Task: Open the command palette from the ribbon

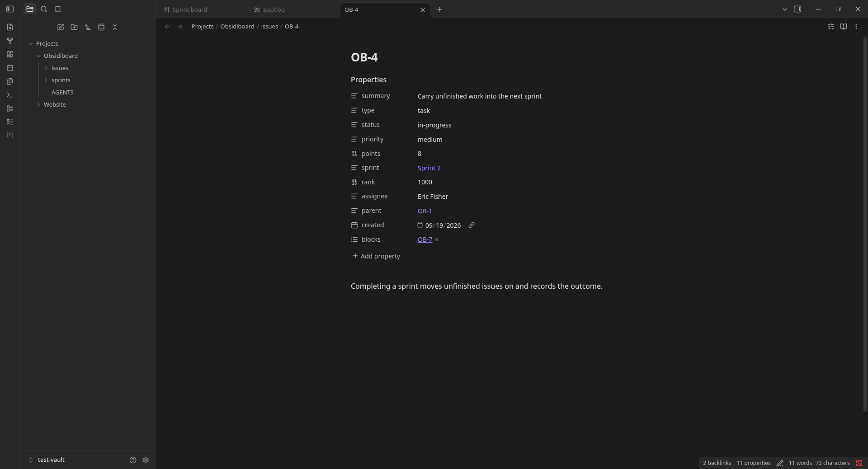Action: pyautogui.click(x=10, y=95)
